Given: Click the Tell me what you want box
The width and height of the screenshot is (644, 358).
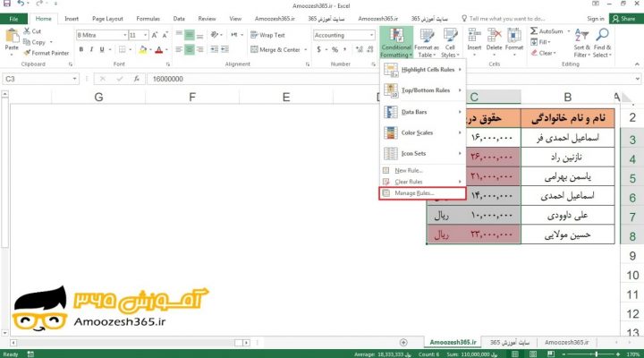Looking at the screenshot, I should (x=504, y=19).
